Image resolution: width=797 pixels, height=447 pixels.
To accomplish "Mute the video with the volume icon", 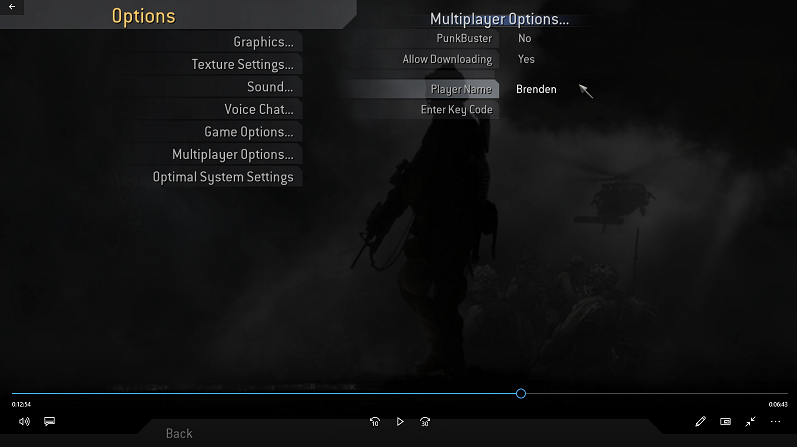I will click(x=24, y=422).
